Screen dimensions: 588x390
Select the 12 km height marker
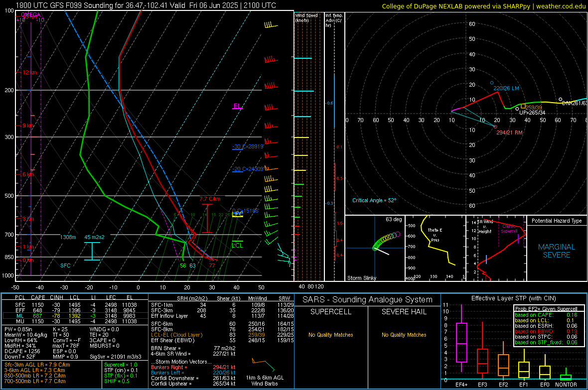29,72
